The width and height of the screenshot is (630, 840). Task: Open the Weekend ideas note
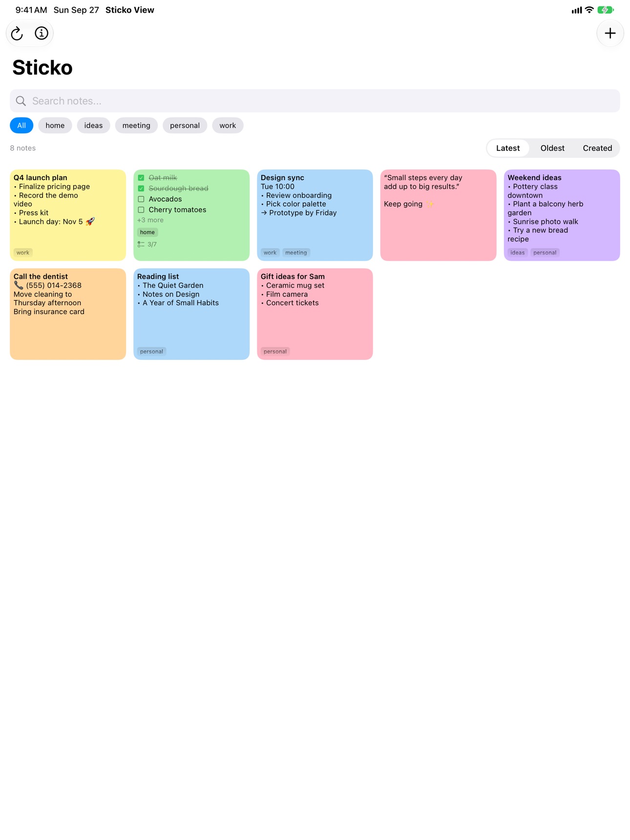[x=562, y=215]
